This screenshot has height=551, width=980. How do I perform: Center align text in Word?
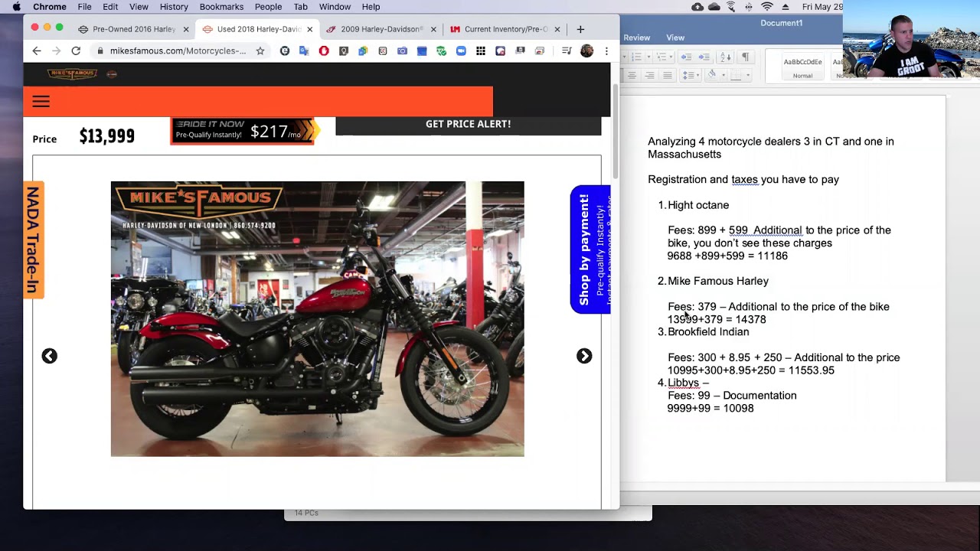tap(632, 75)
